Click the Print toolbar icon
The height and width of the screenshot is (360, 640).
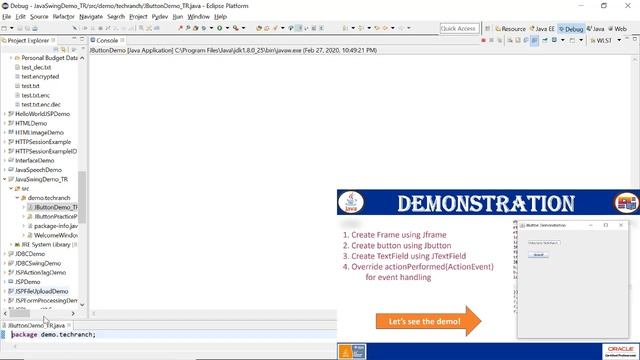pos(35,28)
